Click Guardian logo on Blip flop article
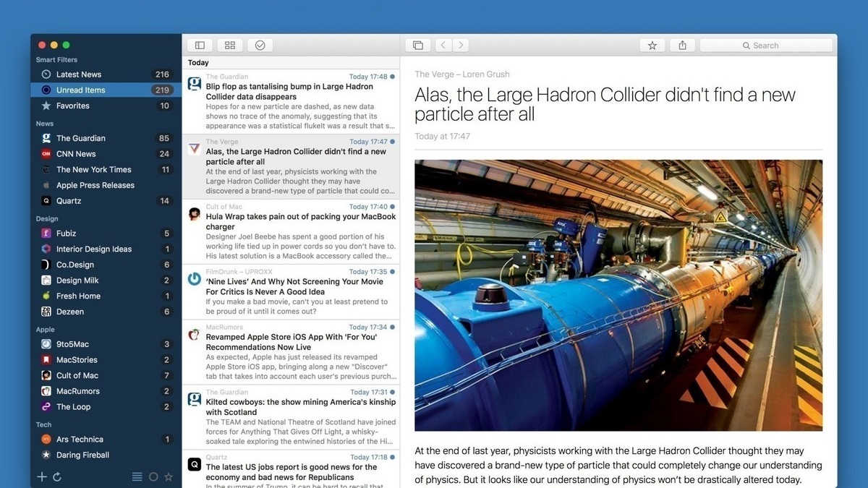This screenshot has height=488, width=868. tap(195, 84)
